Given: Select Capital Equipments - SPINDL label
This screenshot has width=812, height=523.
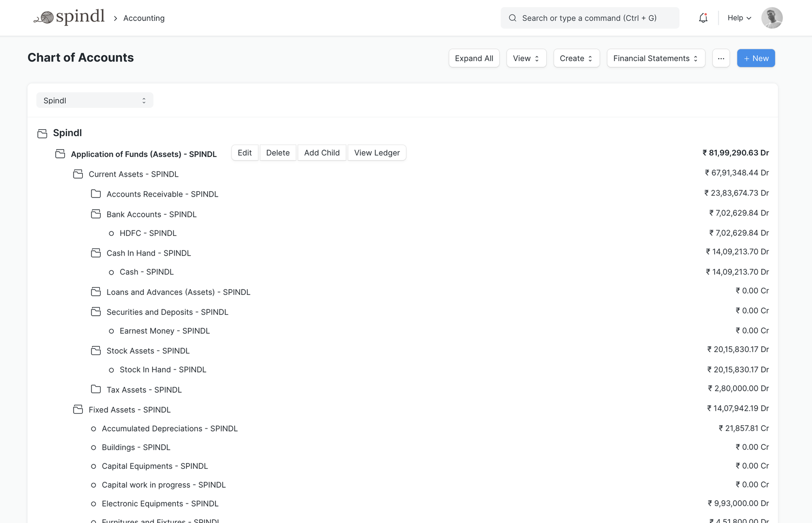Looking at the screenshot, I should point(155,466).
